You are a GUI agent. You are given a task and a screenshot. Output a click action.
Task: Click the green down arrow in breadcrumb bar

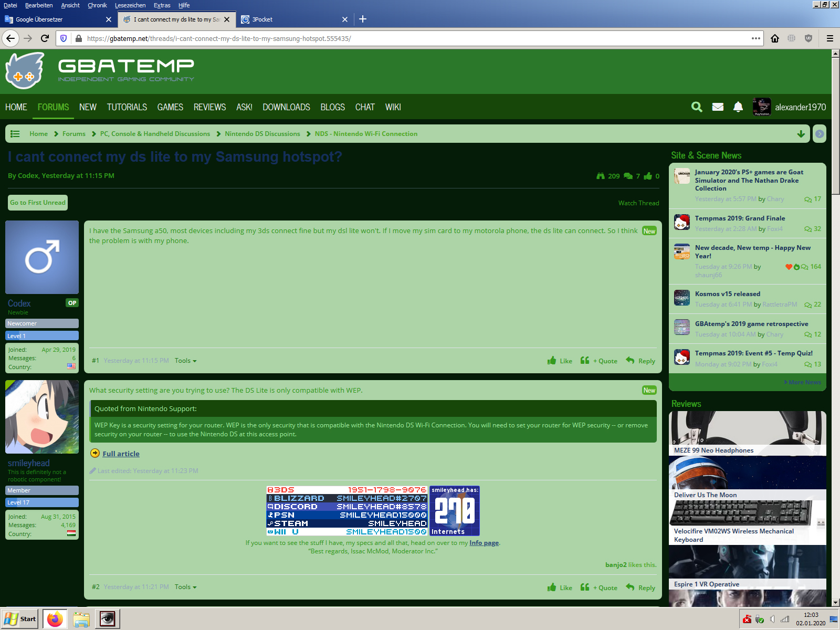click(801, 134)
